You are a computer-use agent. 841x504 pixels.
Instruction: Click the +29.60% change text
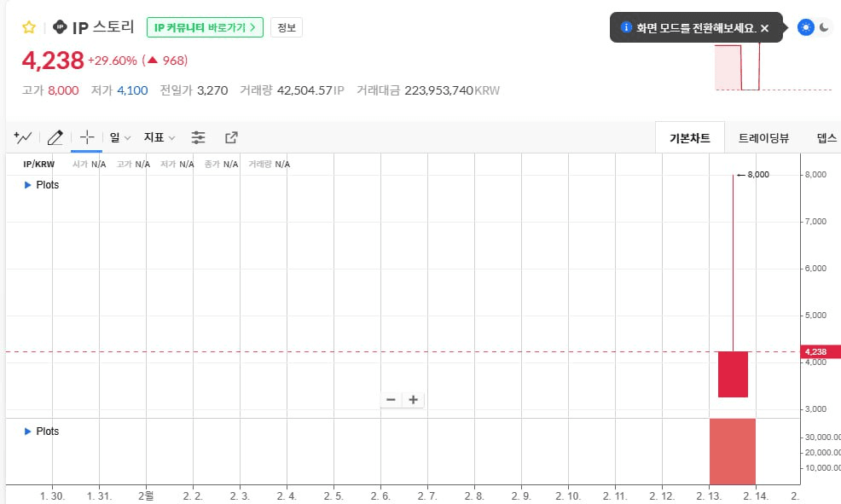pos(113,61)
